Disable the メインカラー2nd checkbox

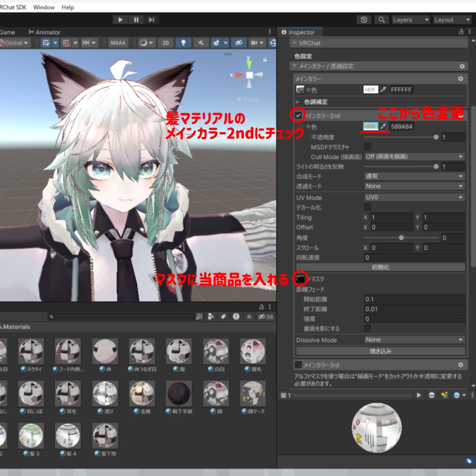click(x=298, y=114)
